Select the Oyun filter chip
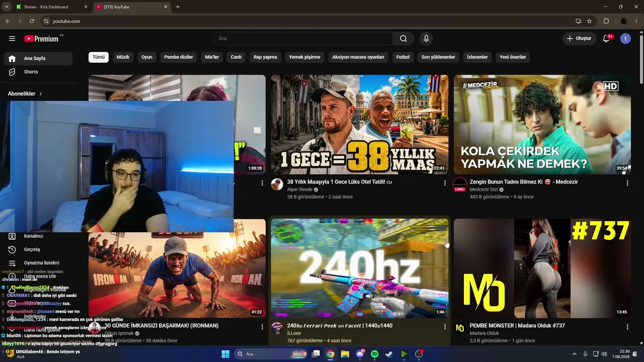This screenshot has height=362, width=644. tap(147, 57)
